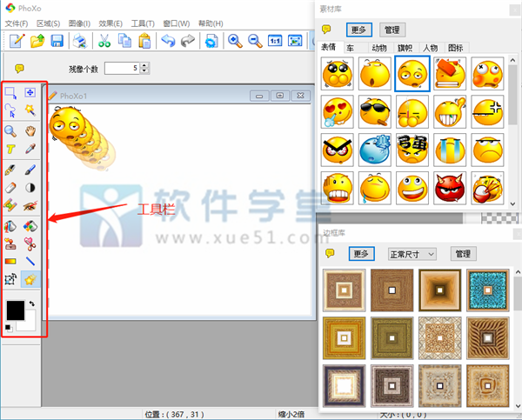This screenshot has height=420, width=522.
Task: Pick the Hand pan tool
Action: coord(30,130)
